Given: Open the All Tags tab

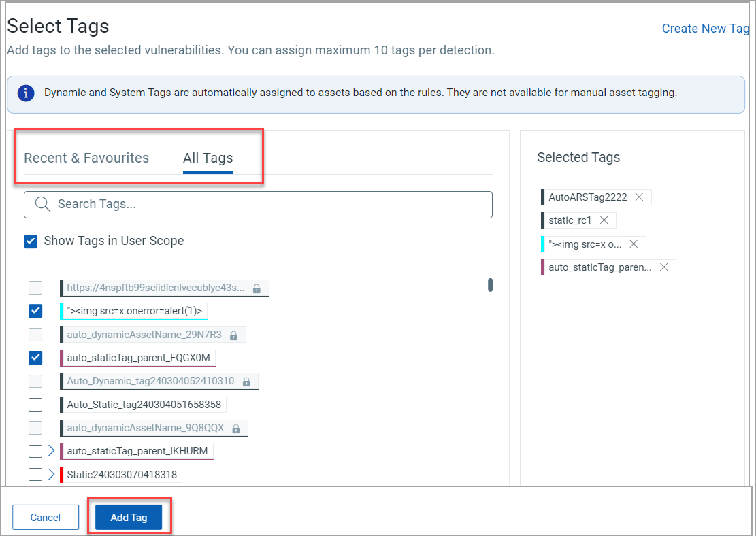Looking at the screenshot, I should click(x=208, y=157).
